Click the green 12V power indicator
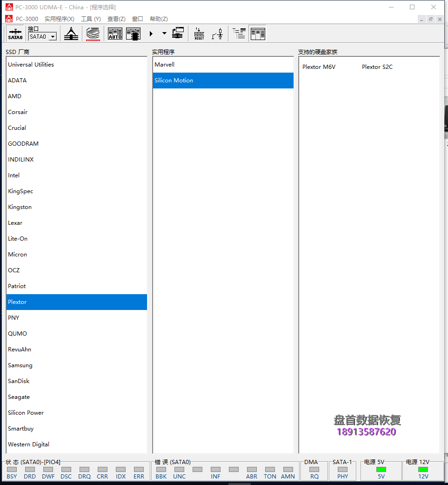This screenshot has width=448, height=485. (x=423, y=470)
